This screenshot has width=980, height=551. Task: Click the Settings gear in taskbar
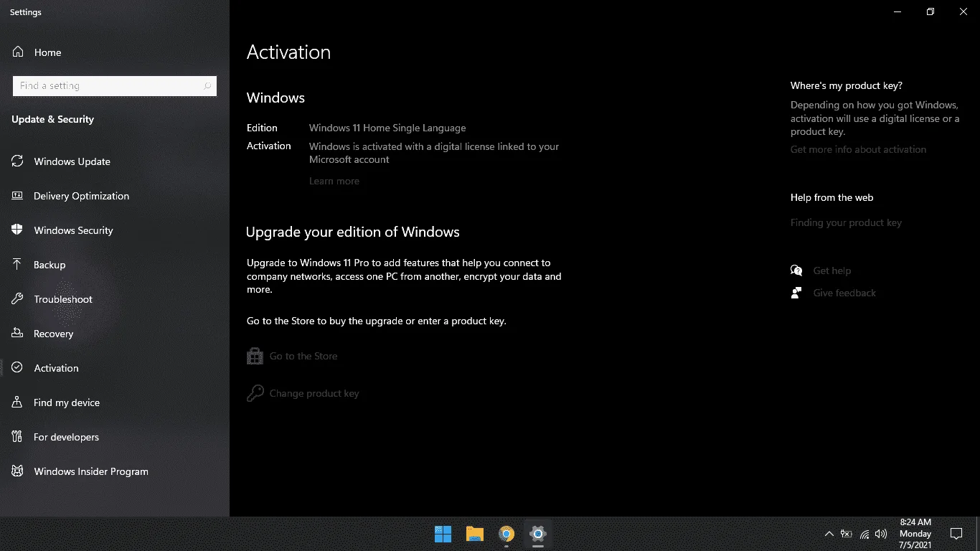point(538,534)
